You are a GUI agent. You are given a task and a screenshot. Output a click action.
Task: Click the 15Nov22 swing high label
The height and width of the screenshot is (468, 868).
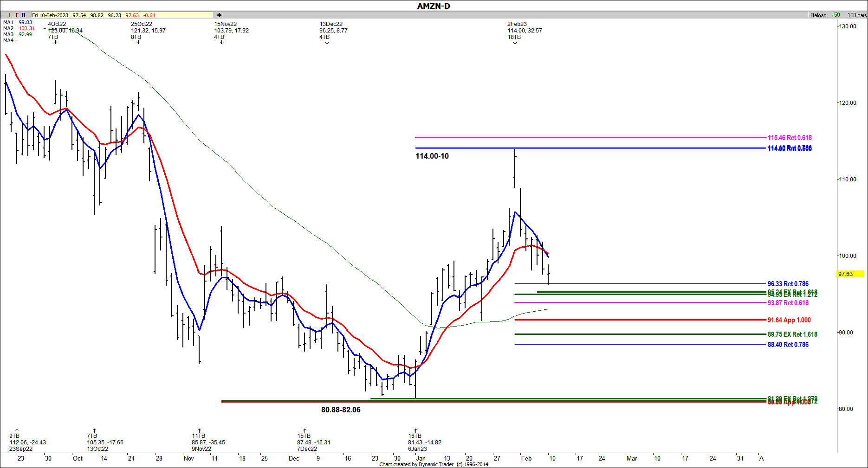[225, 24]
